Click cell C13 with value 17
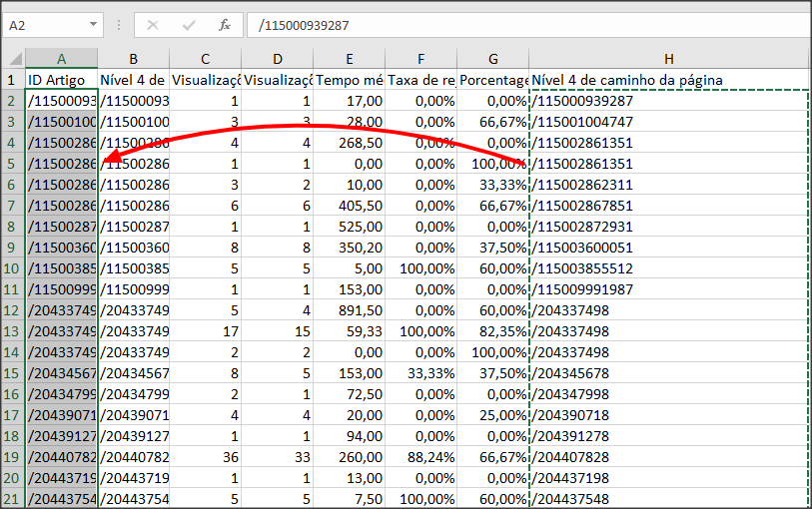This screenshot has width=812, height=509. click(x=205, y=331)
